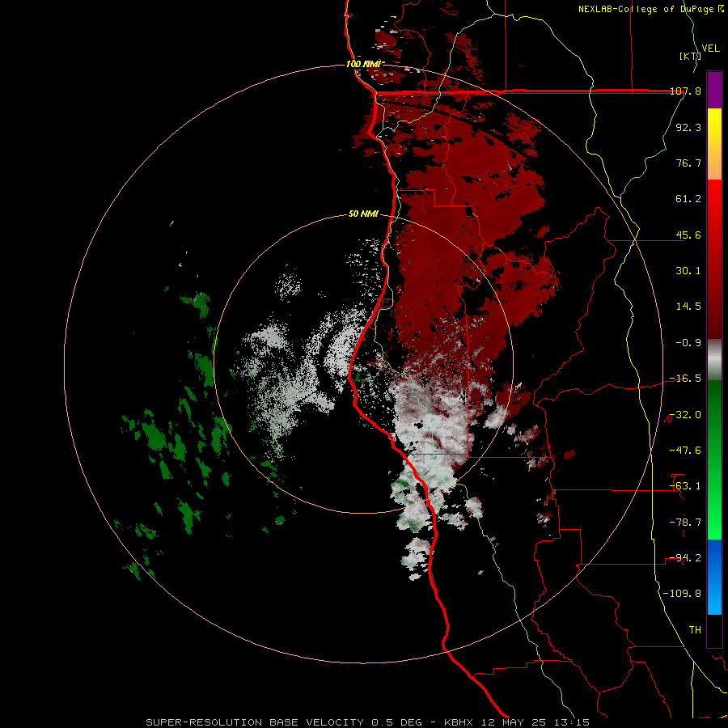Click the -63.1 legend value
Screen dimensions: 728x728
coord(685,486)
